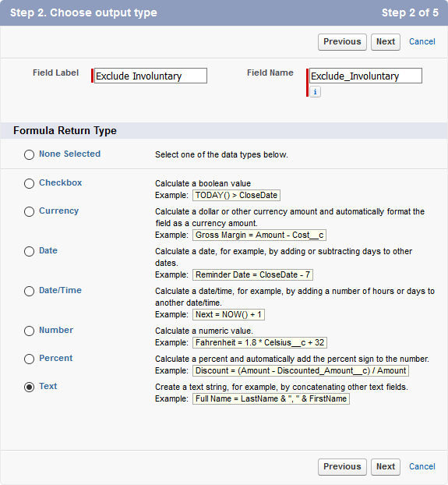The width and height of the screenshot is (448, 485).
Task: Click the bottom Cancel link
Action: coord(422,467)
